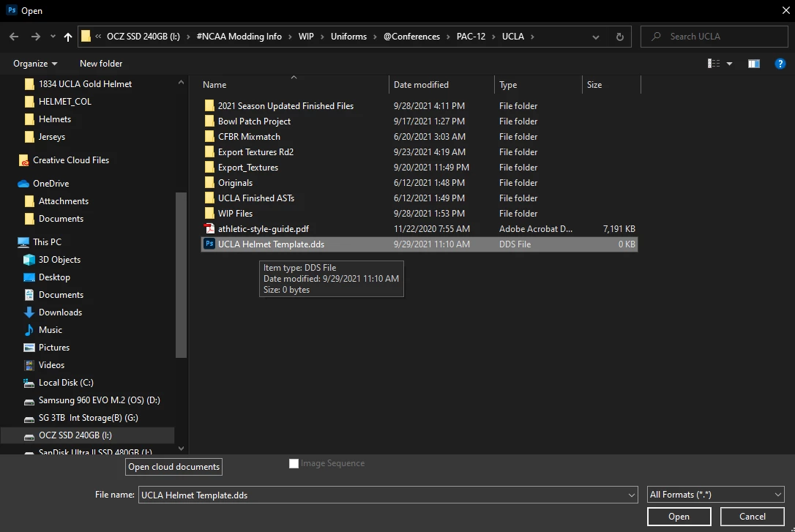Image resolution: width=795 pixels, height=532 pixels.
Task: Click the sidebar scroll down arrow
Action: click(181, 449)
